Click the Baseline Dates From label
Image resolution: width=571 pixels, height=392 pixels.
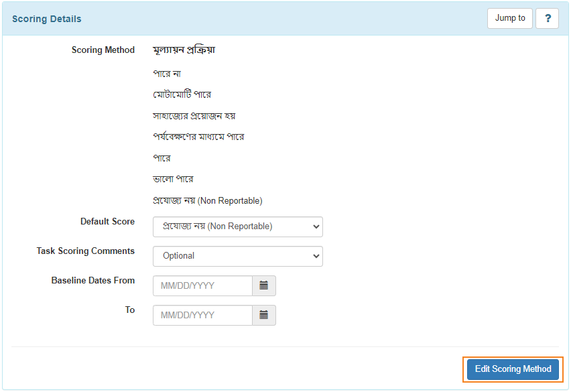click(93, 280)
